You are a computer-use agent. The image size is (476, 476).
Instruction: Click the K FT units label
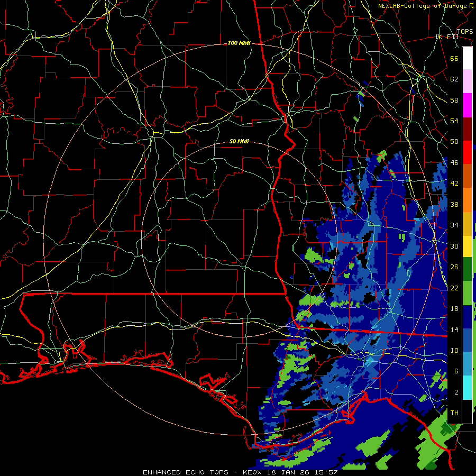tap(447, 37)
